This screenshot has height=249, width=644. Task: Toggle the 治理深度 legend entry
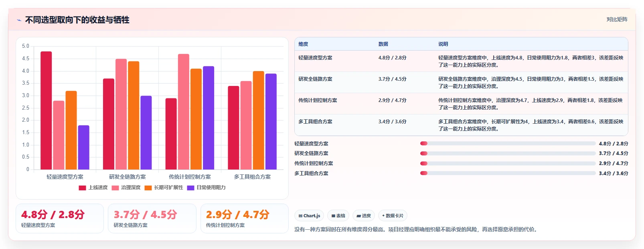coord(126,188)
